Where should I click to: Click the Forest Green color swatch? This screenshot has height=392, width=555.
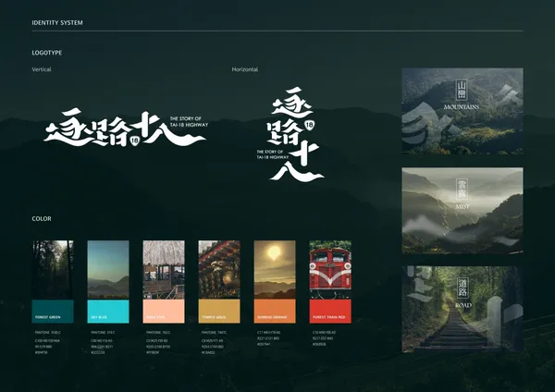(53, 312)
